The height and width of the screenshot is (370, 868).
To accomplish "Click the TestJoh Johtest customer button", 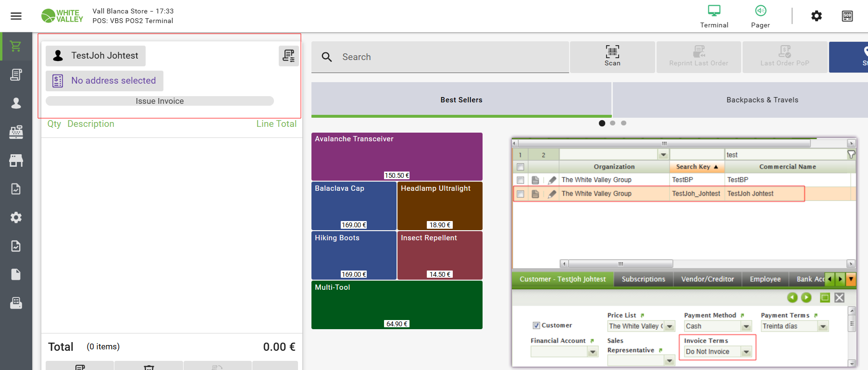I will tap(96, 56).
